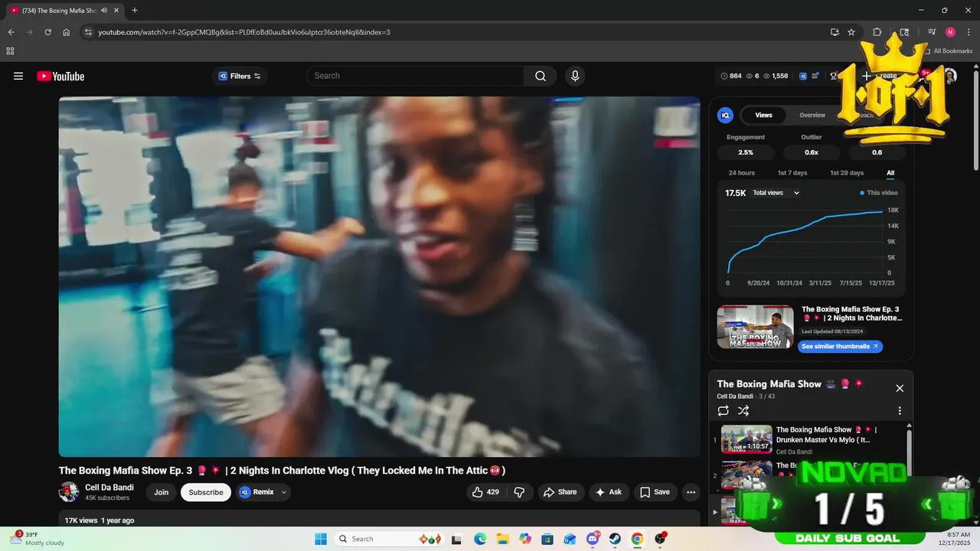Open Cell Da Bandi channel name link

pos(109,487)
